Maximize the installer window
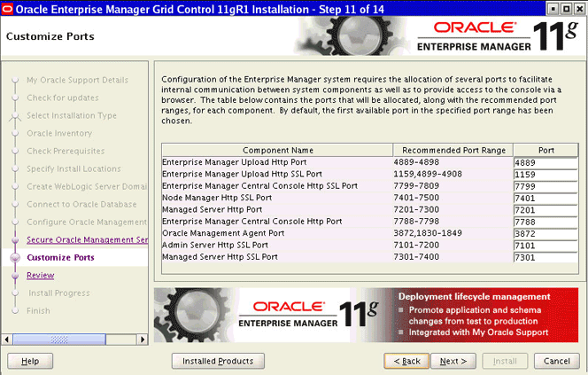The image size is (588, 375). pyautogui.click(x=566, y=8)
